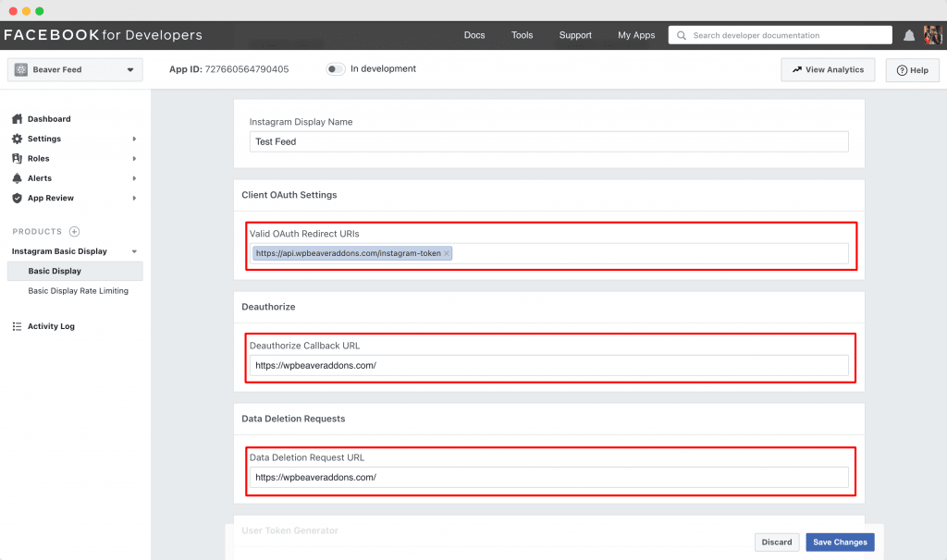Image resolution: width=947 pixels, height=560 pixels.
Task: Toggle the In development switch
Action: point(335,68)
